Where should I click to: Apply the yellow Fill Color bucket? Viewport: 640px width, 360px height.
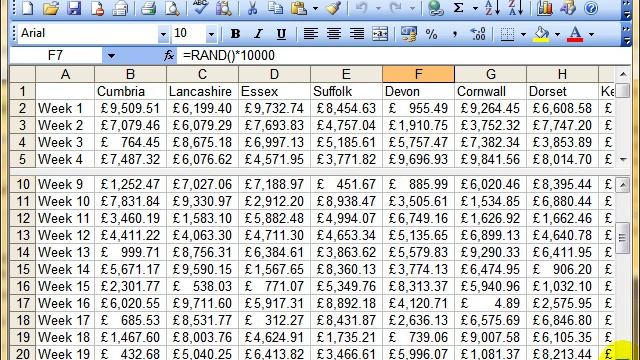point(542,34)
